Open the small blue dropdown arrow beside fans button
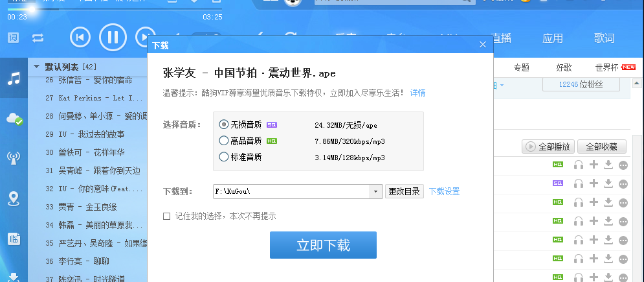Screen dimensions: 644x282 (502, 85)
